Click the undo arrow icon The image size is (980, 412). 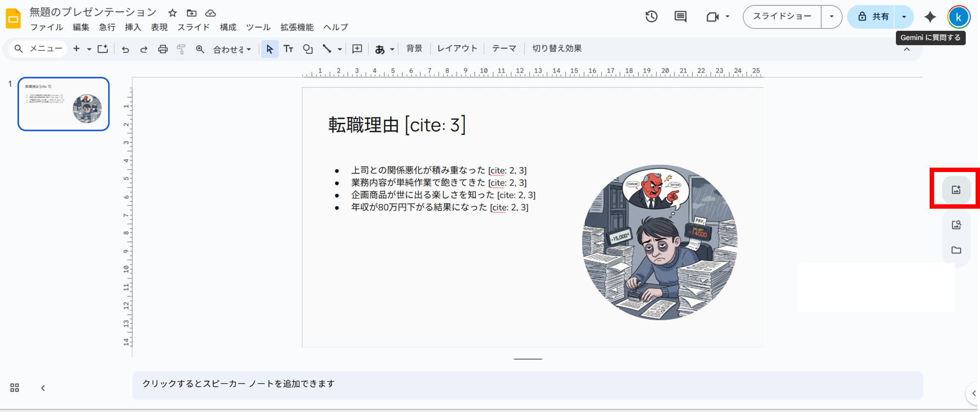(125, 49)
